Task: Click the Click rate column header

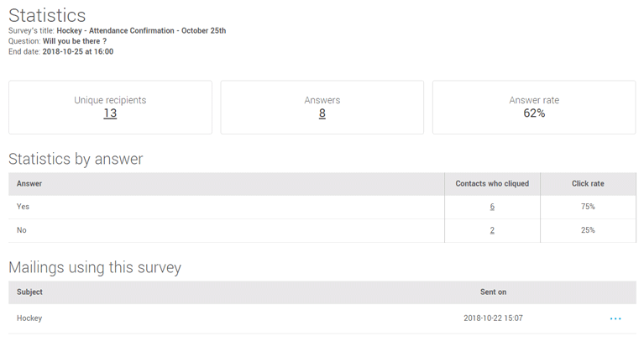Action: tap(588, 184)
